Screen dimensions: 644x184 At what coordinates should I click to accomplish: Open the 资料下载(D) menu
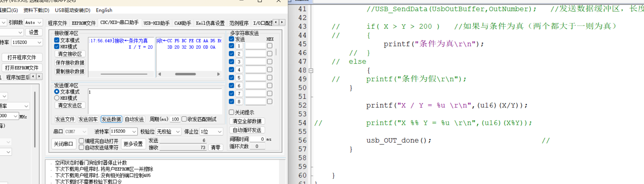(36, 10)
